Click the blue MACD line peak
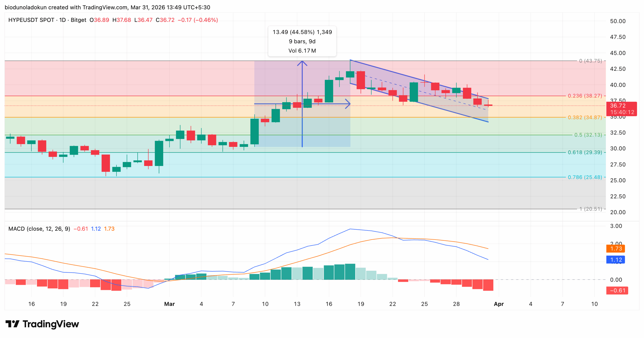Screen dimensions: 644x338 (350, 229)
